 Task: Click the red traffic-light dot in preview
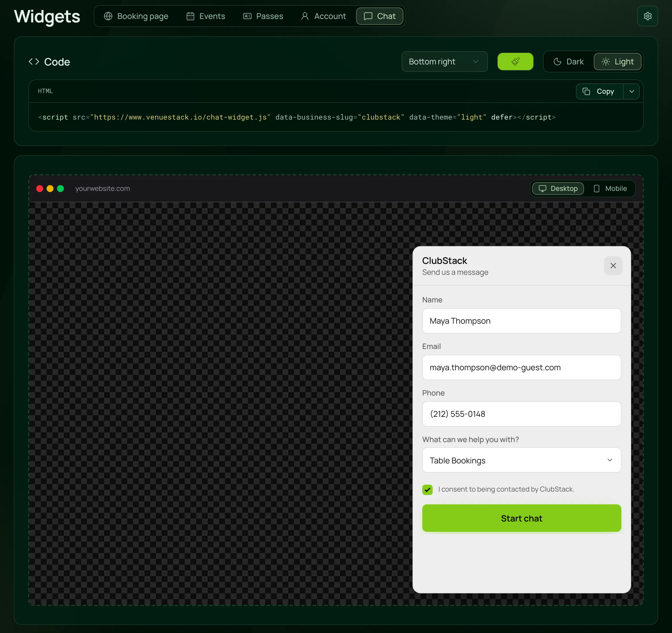click(39, 189)
